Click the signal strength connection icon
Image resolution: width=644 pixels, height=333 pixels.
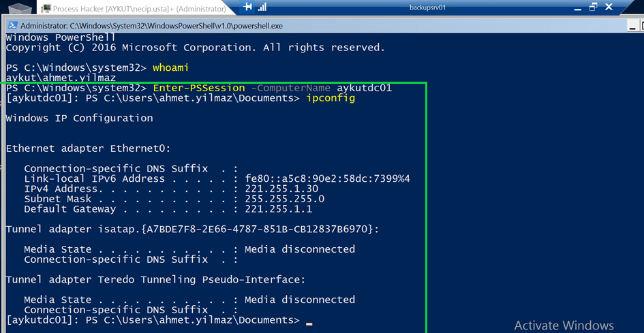tap(262, 7)
